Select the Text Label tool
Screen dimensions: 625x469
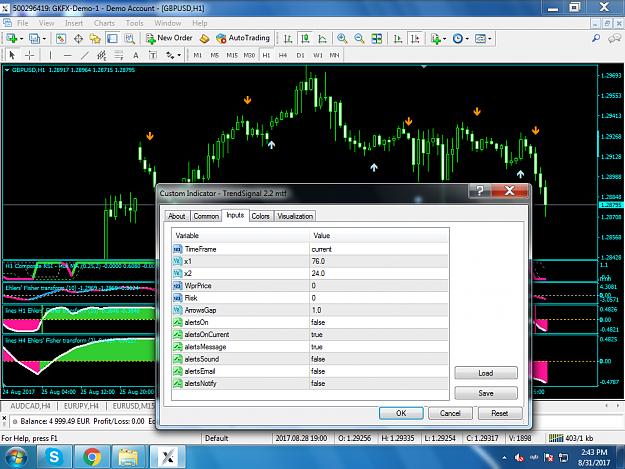[x=153, y=55]
